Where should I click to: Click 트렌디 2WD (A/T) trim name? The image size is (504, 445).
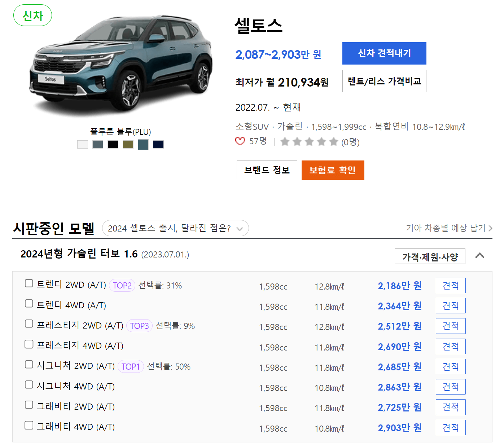point(71,285)
